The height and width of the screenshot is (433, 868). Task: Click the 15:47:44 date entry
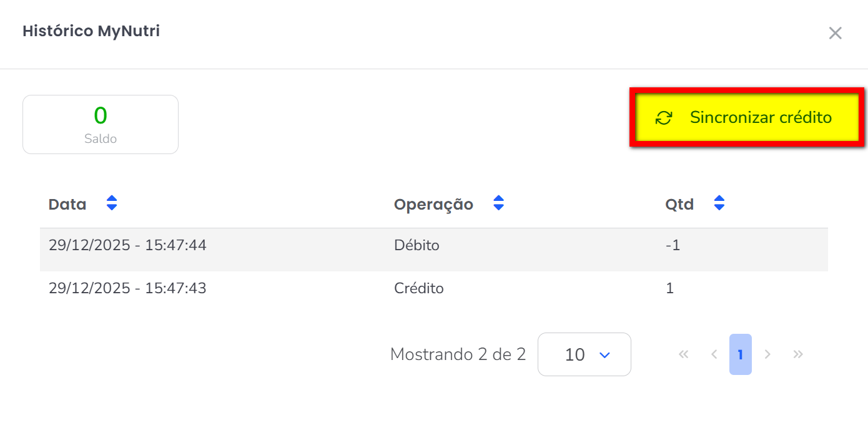127,246
